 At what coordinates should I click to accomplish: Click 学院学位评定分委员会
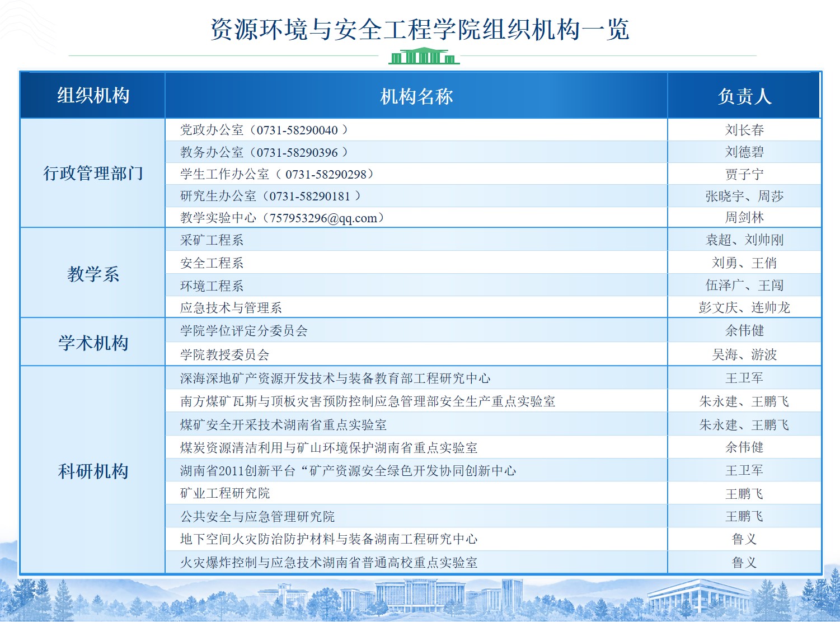[243, 330]
